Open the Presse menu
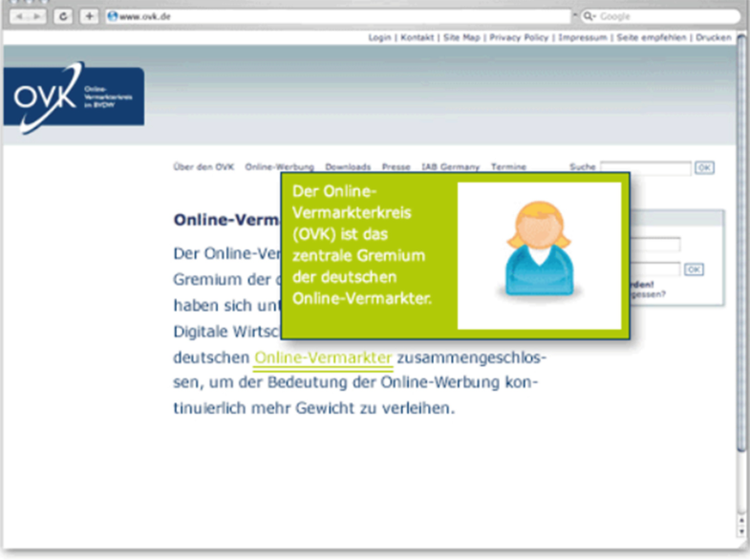 point(396,167)
